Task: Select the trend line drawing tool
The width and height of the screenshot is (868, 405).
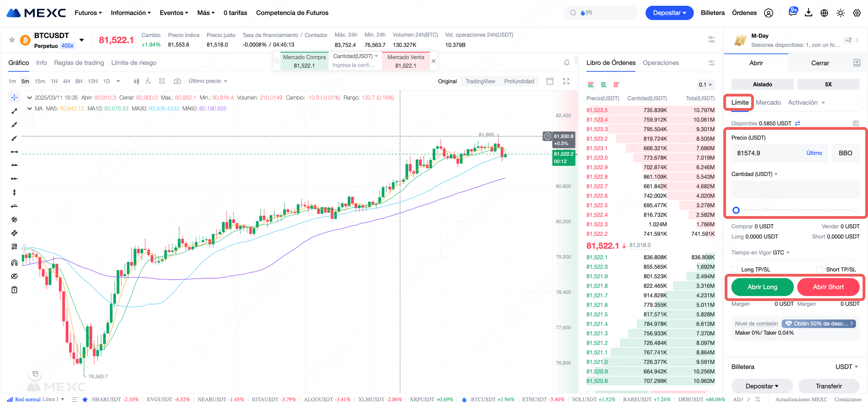Action: [x=14, y=111]
